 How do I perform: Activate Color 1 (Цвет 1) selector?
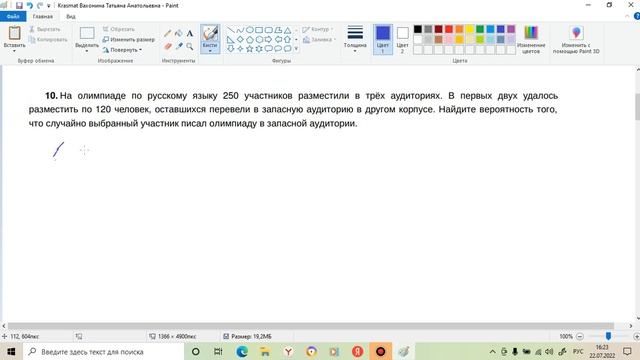tap(383, 39)
